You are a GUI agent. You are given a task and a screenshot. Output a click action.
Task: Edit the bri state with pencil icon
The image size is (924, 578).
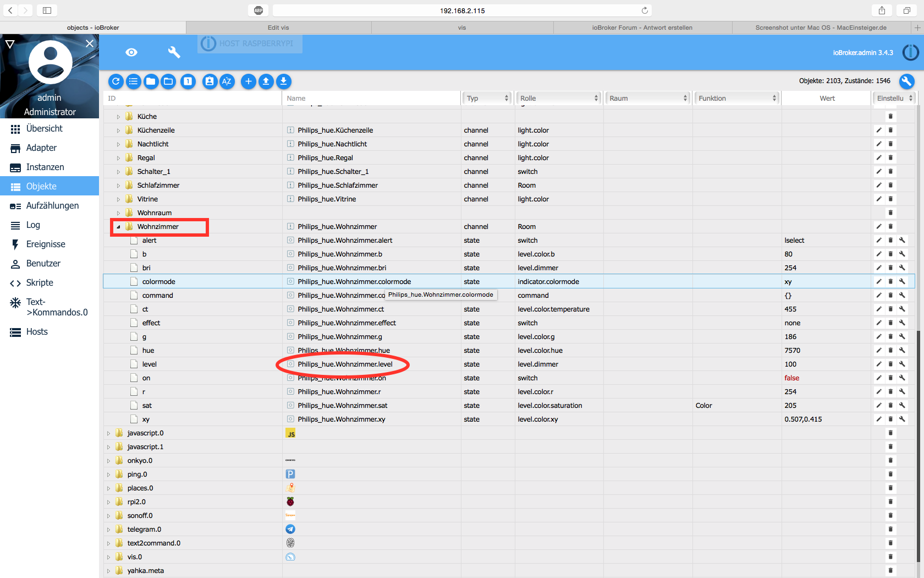click(x=879, y=268)
